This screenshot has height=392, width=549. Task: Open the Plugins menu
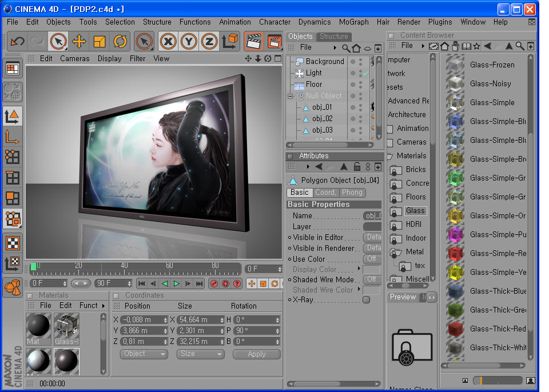(x=440, y=22)
